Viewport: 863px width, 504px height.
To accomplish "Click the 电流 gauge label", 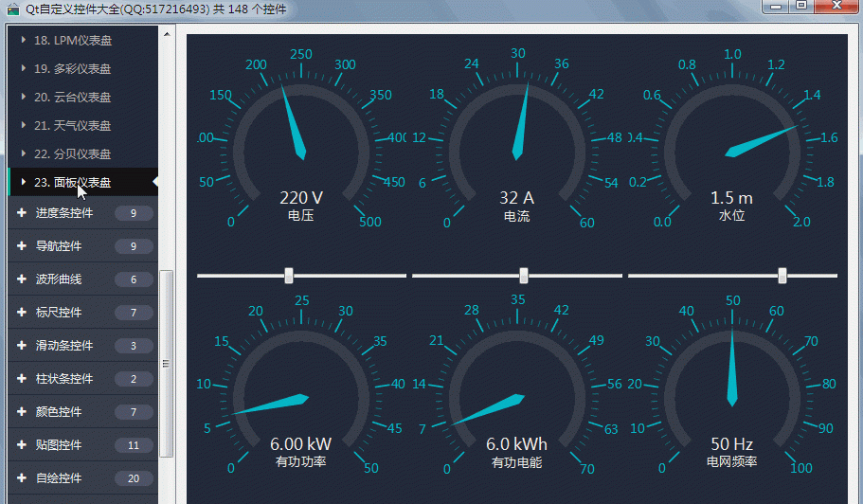I will pos(517,216).
